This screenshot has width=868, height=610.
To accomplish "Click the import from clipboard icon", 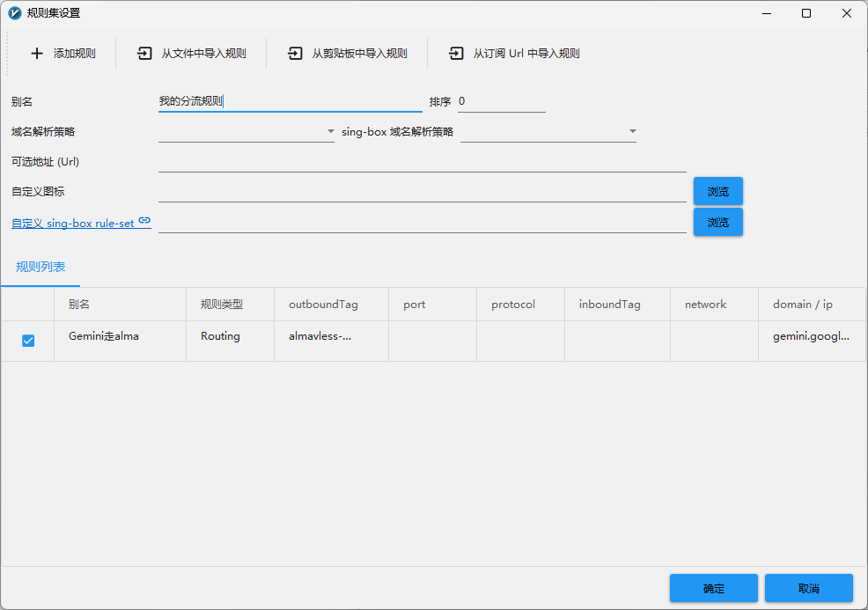I will (295, 54).
